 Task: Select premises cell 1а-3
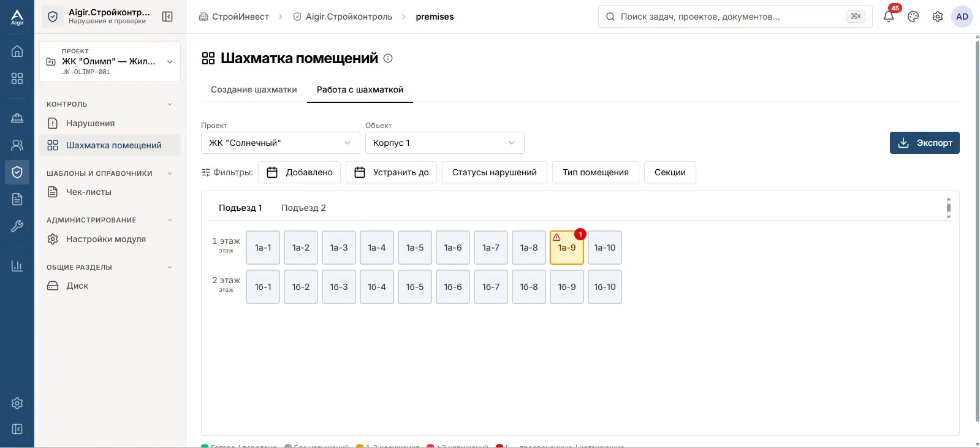pos(339,248)
